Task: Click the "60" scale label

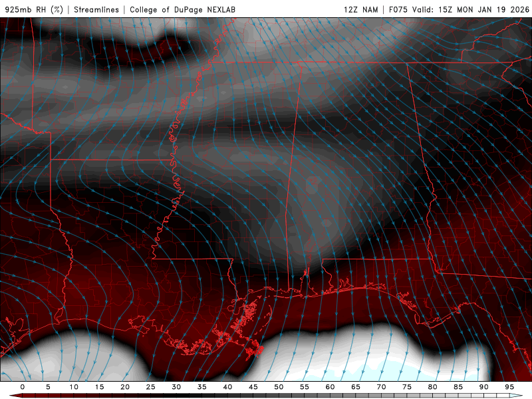Action: [330, 387]
